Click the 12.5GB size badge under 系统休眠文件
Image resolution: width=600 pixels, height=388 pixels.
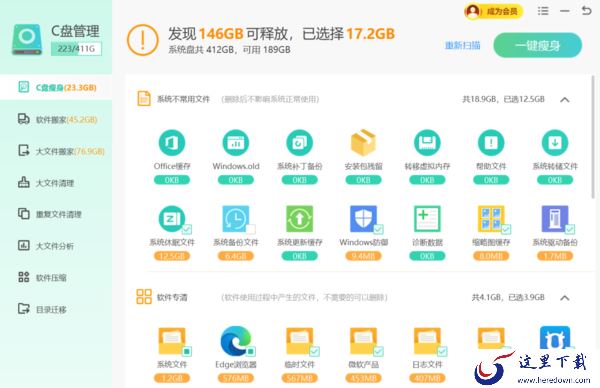coord(172,256)
